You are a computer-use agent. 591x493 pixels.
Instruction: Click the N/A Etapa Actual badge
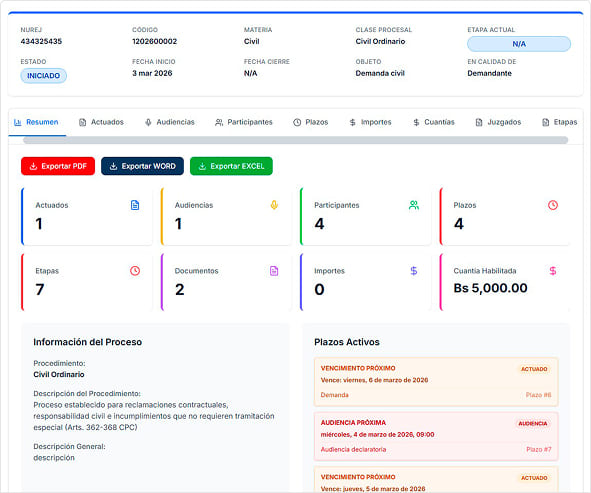point(519,44)
